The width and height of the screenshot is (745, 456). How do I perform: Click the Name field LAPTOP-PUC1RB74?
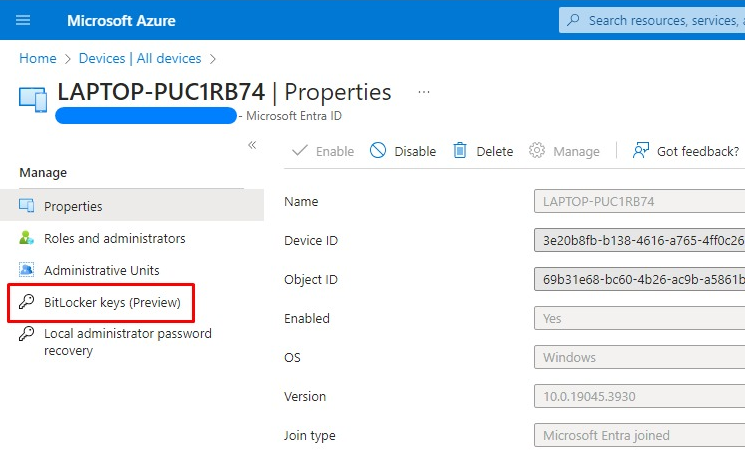(640, 201)
